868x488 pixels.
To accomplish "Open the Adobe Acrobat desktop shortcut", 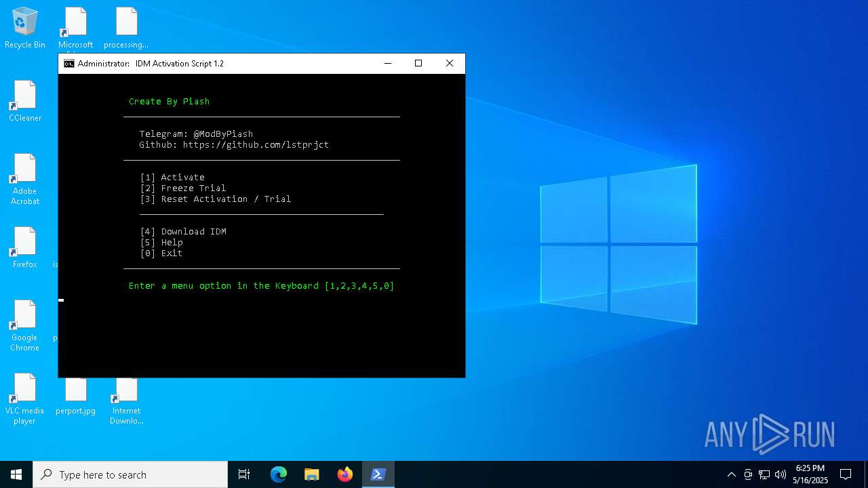I will (x=25, y=180).
